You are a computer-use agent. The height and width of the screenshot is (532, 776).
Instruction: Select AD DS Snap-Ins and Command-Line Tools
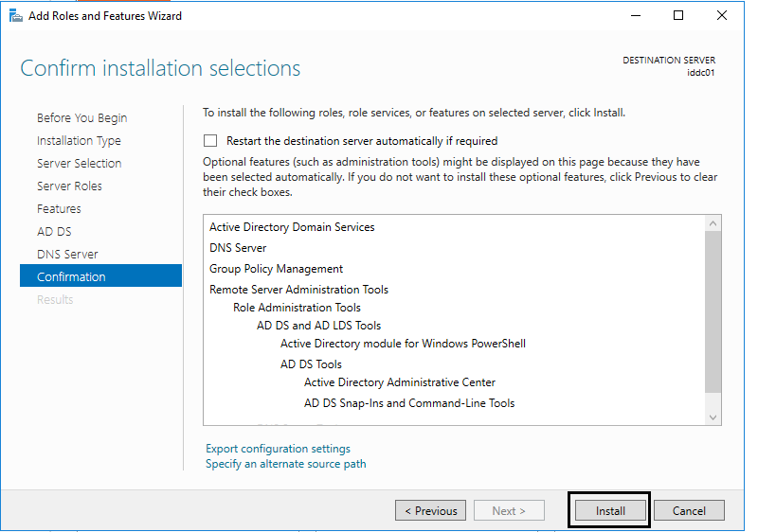pos(409,403)
